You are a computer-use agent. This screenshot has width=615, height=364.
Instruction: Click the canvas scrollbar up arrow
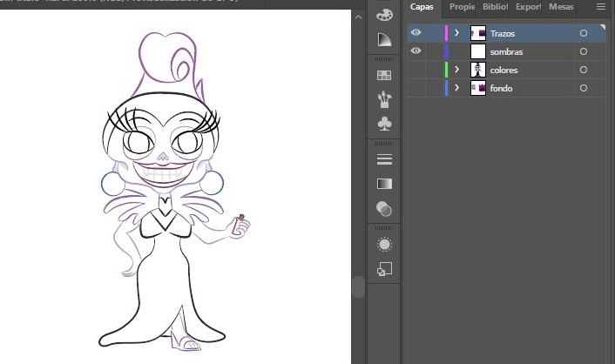[x=358, y=17]
